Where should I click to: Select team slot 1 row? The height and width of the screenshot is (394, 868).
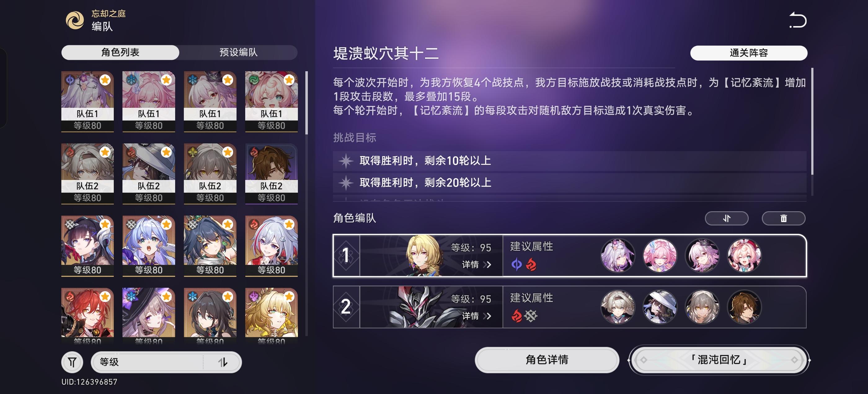click(569, 255)
